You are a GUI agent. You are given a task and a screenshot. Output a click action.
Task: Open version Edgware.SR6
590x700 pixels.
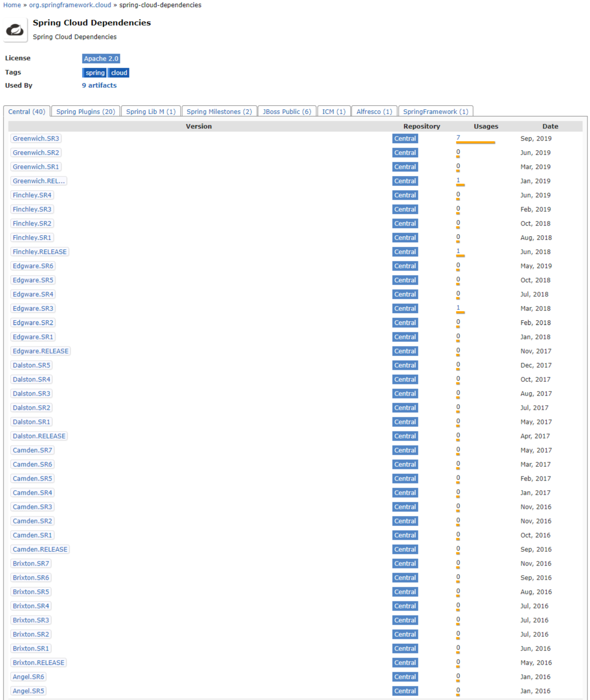[x=33, y=266]
